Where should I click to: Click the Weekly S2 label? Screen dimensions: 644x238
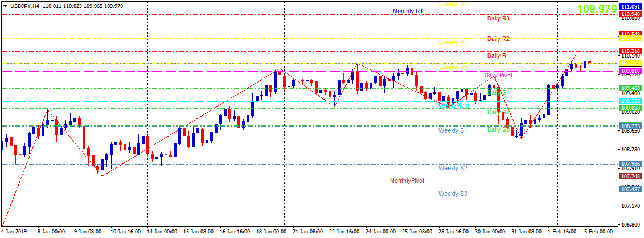[x=453, y=169]
